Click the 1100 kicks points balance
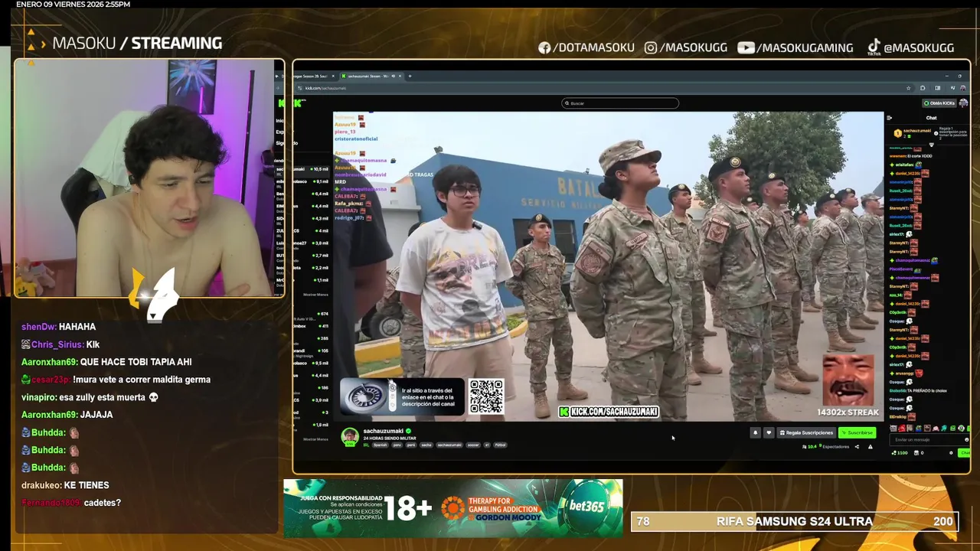This screenshot has width=980, height=551. [x=900, y=453]
